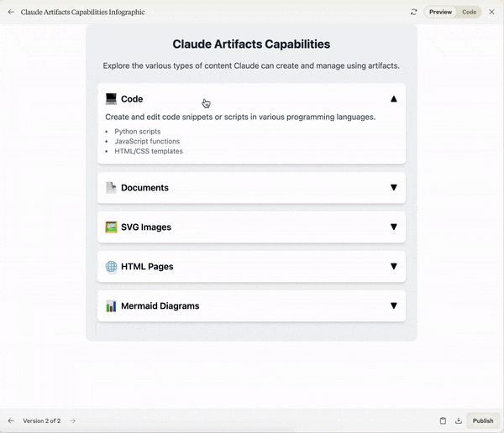
Task: Open the HTML Pages section heading
Action: point(147,267)
